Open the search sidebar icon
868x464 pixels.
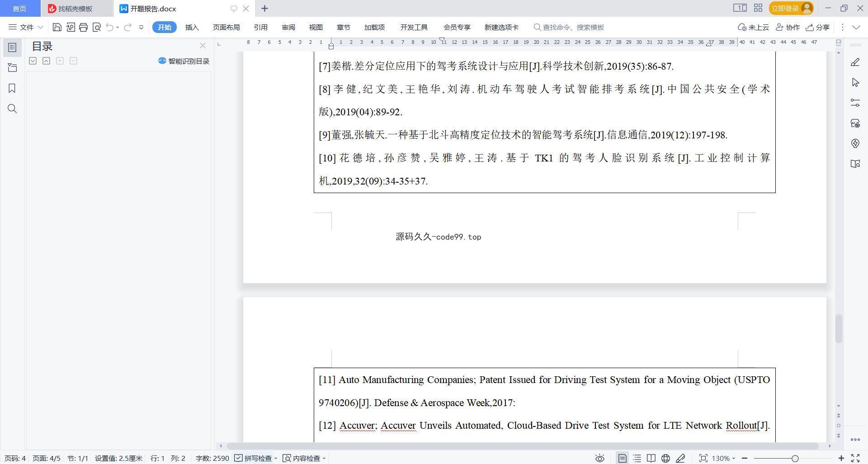tap(12, 109)
